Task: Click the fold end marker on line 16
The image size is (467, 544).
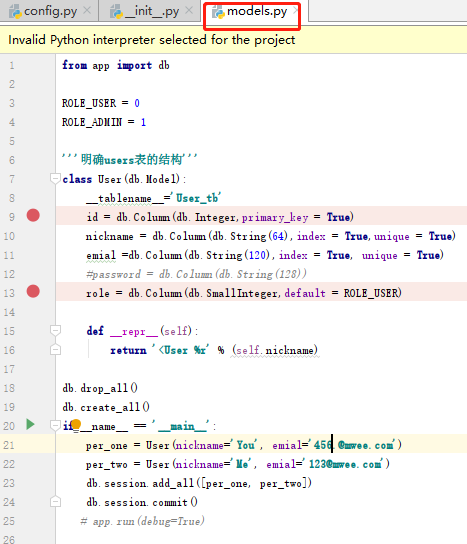Action: pos(55,349)
